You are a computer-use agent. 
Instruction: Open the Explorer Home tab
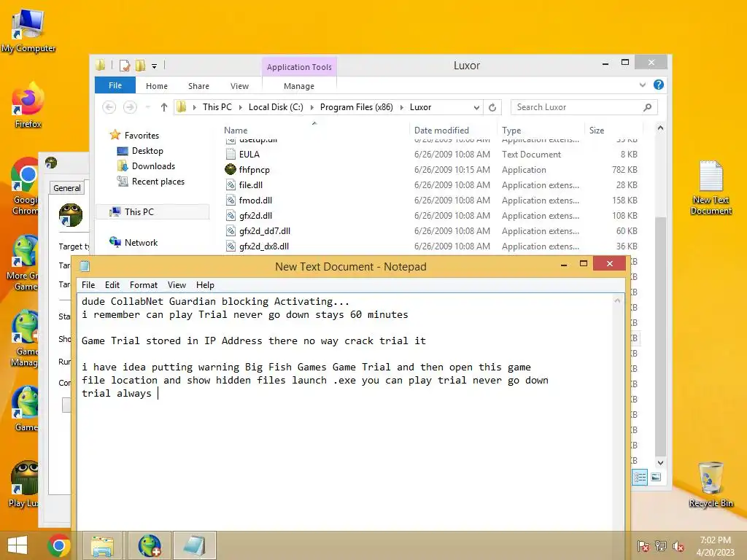157,86
